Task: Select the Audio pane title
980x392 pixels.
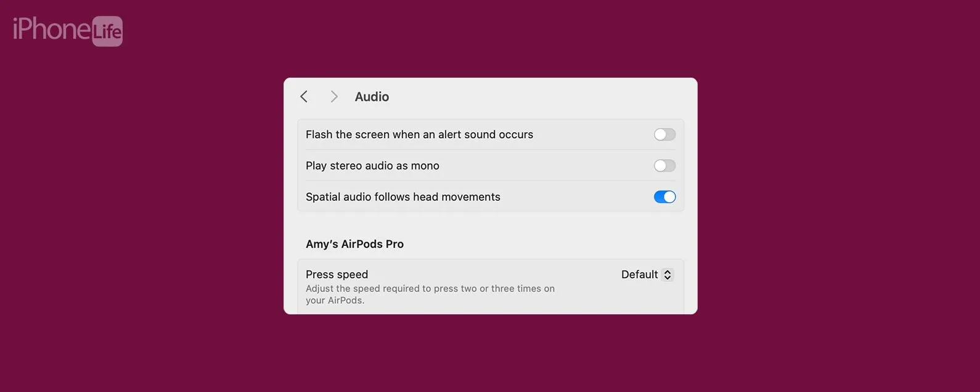Action: (372, 97)
